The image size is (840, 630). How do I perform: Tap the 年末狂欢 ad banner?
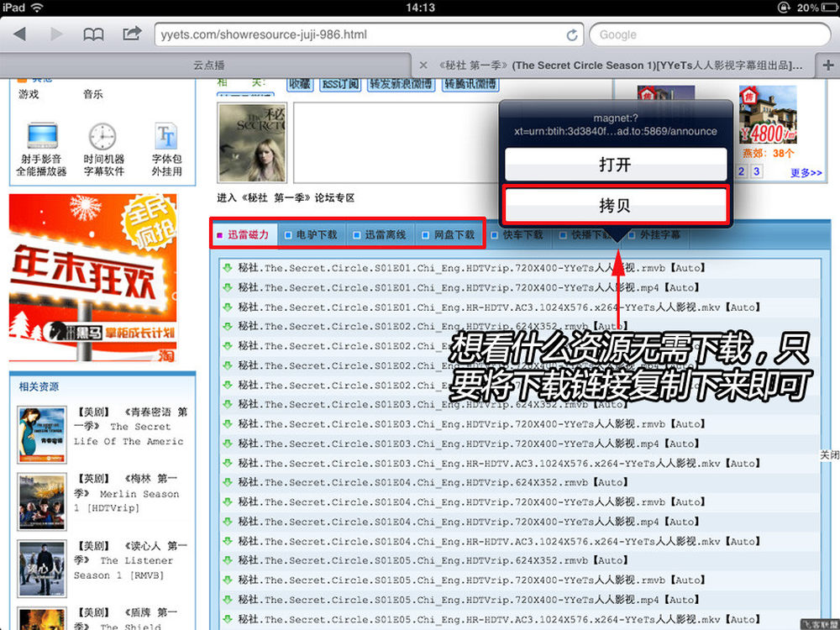click(x=92, y=278)
